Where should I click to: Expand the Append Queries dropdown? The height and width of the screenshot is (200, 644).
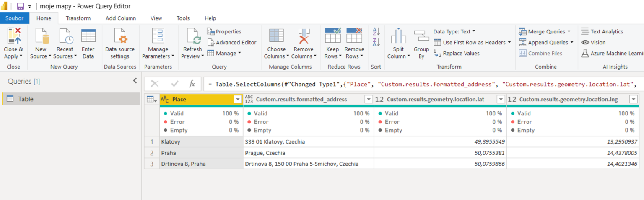571,42
